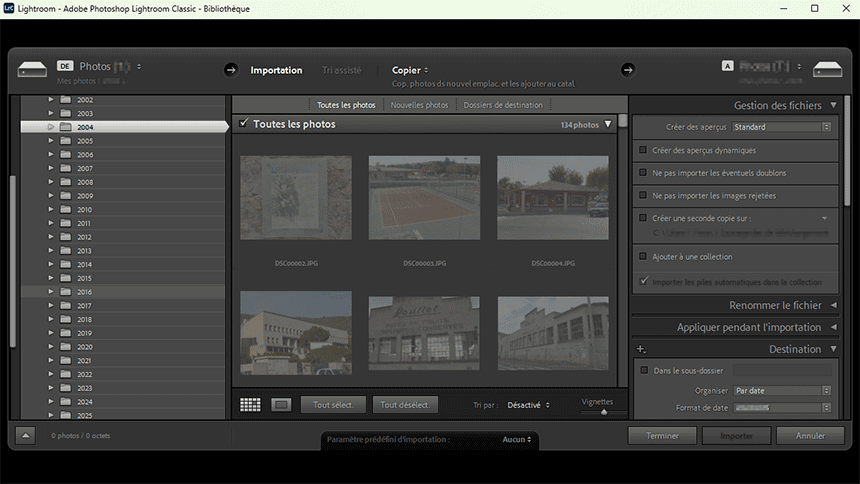Select the Nouvelles photos tab
Viewport: 860px width, 484px height.
(419, 105)
